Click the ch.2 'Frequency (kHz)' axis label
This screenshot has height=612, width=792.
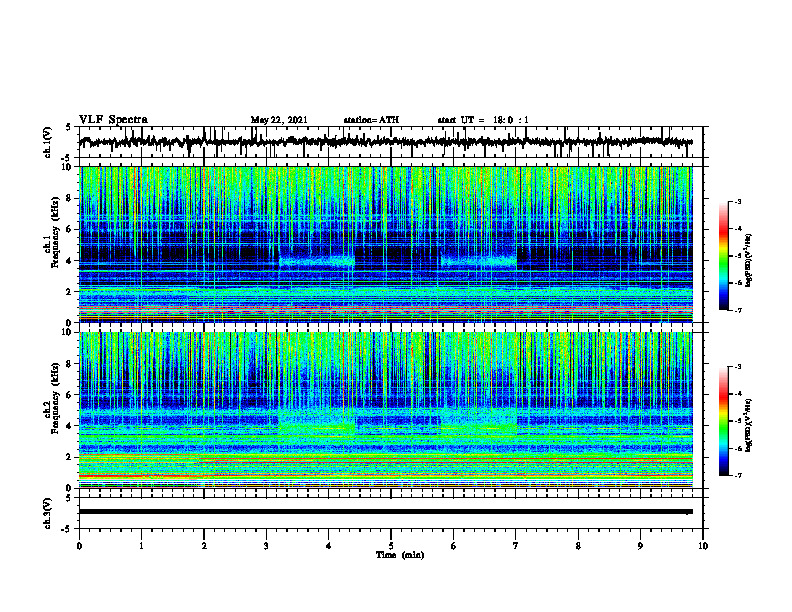point(55,398)
